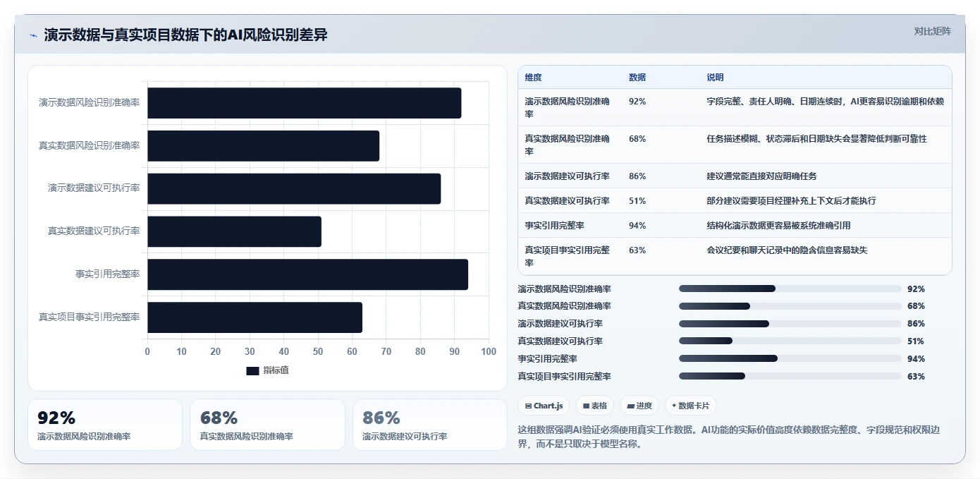Click the 50 tick on the chart x-axis
This screenshot has width=980, height=479.
[x=318, y=351]
